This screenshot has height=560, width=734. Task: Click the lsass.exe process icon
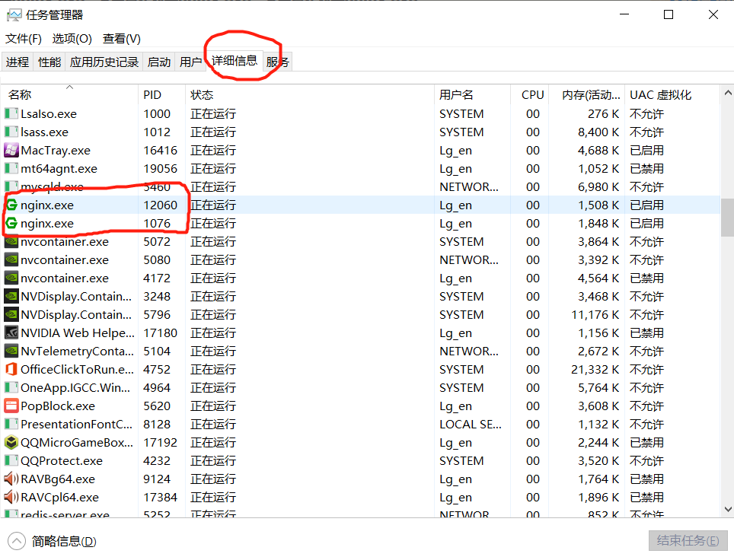pos(11,132)
